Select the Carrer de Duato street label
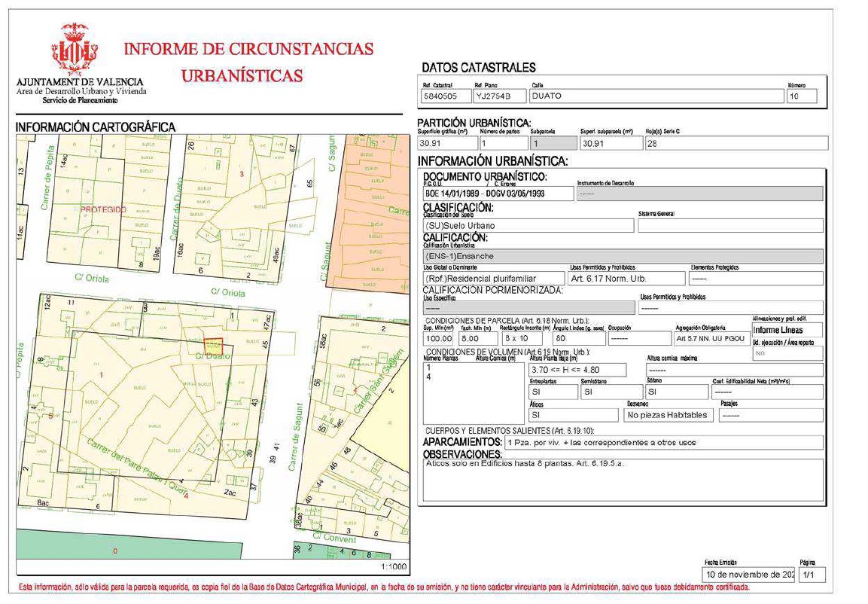 pyautogui.click(x=177, y=208)
